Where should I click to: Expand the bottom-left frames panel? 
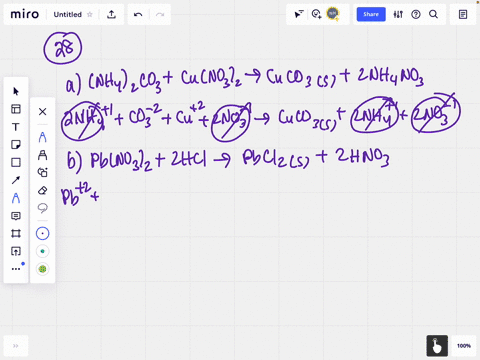pos(16,346)
